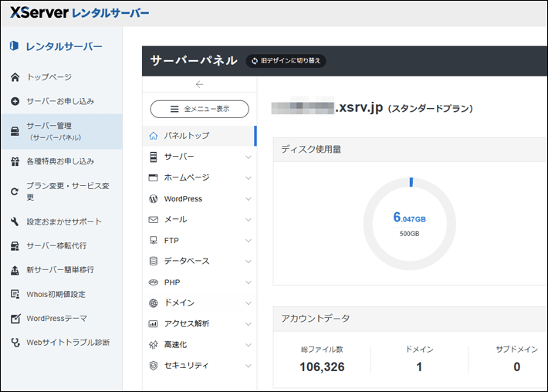Click the stethoscope icon for Webサイトトラブル診断

[x=15, y=342]
